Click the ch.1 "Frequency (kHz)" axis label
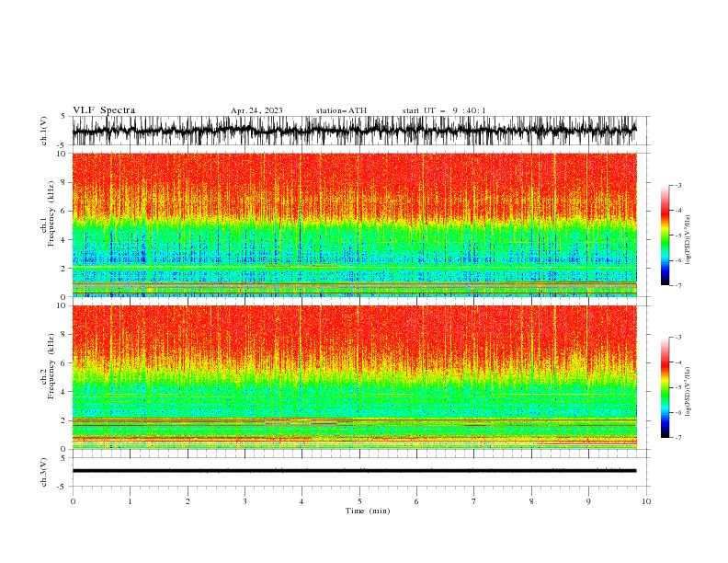The image size is (728, 563). [x=51, y=214]
